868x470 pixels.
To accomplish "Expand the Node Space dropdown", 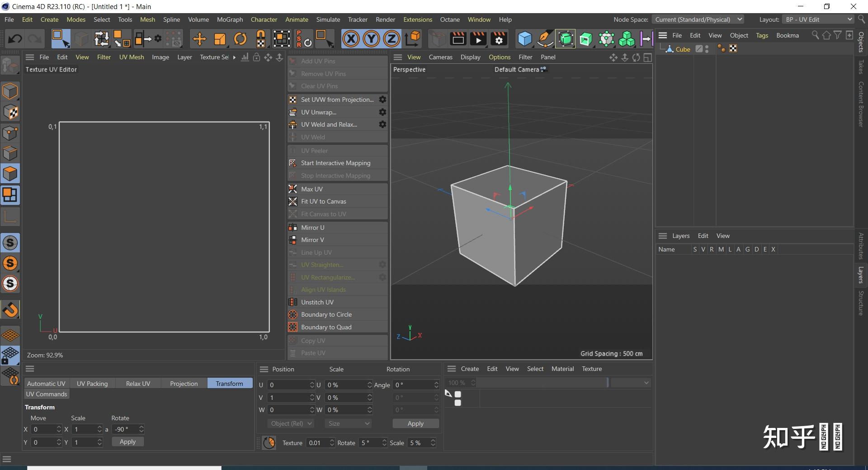I will 698,19.
